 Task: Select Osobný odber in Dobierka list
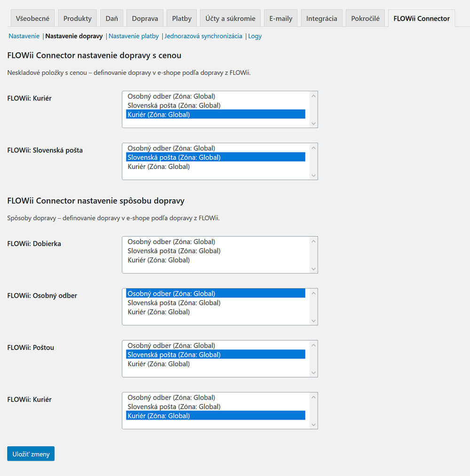point(216,242)
